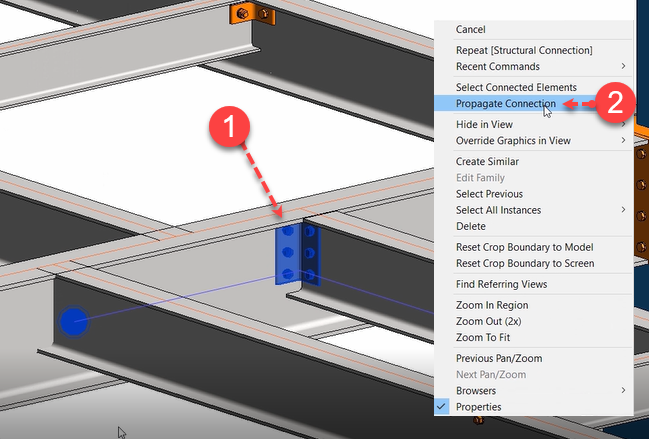Choose Select Previous from menu
Viewport: 649px width, 439px height.
489,193
